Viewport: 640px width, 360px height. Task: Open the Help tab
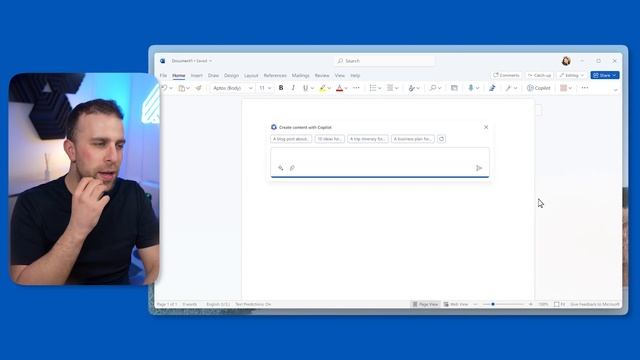(x=355, y=76)
